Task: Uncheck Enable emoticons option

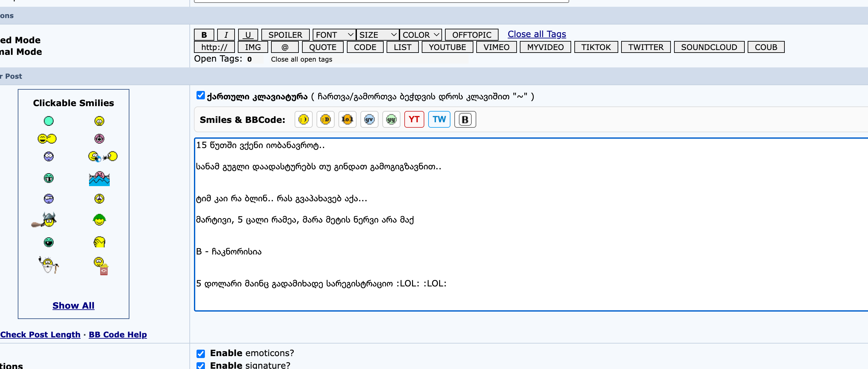Action: [200, 354]
